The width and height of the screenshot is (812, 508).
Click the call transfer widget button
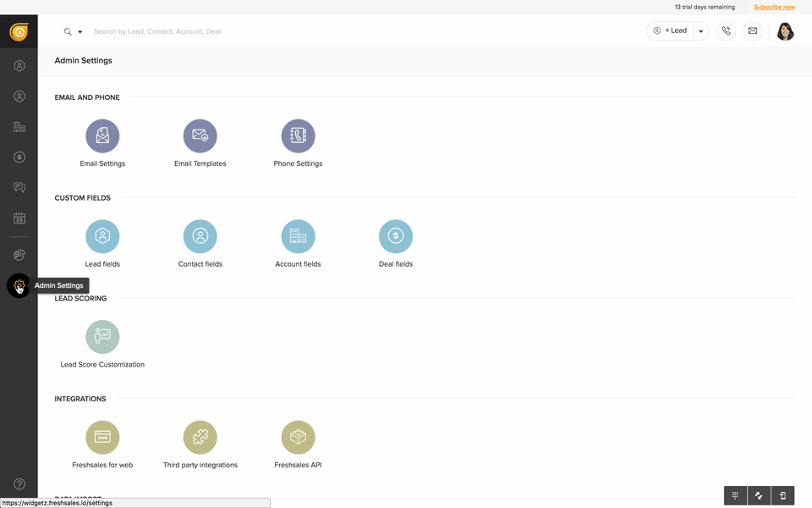[x=759, y=496]
